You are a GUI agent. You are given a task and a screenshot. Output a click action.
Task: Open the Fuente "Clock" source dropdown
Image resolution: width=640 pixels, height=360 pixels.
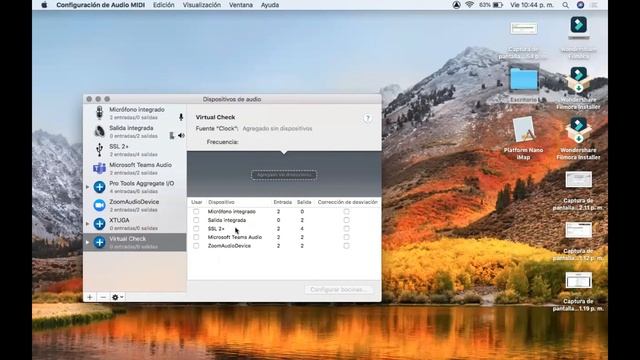pyautogui.click(x=277, y=129)
